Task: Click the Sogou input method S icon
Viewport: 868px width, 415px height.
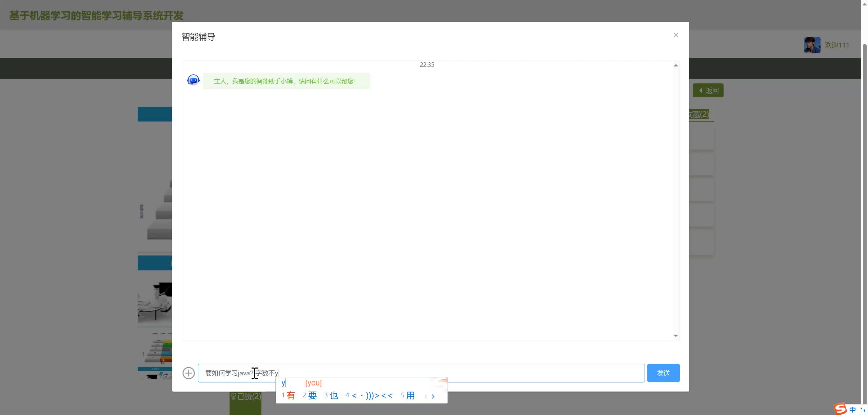Action: (841, 409)
